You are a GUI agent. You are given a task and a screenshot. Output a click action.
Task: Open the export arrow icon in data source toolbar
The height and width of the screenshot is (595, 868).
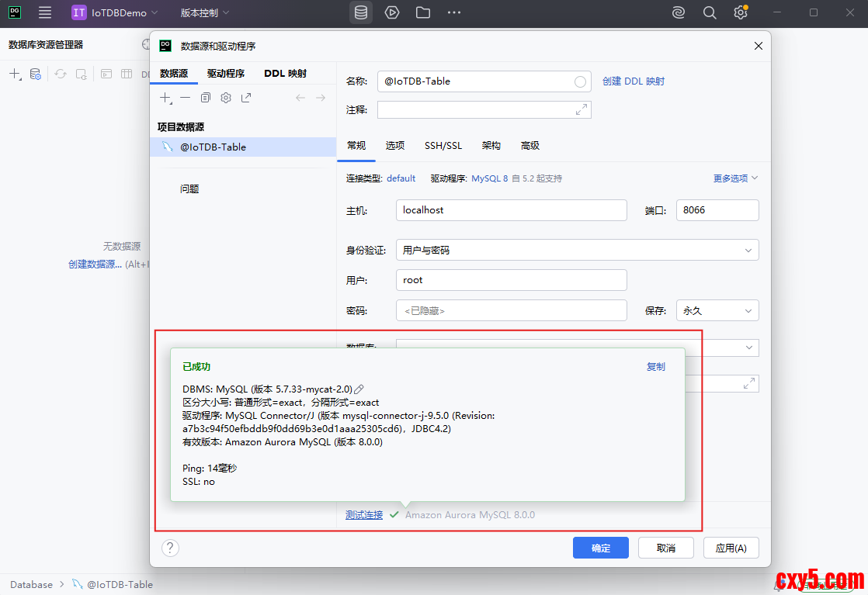pos(246,98)
